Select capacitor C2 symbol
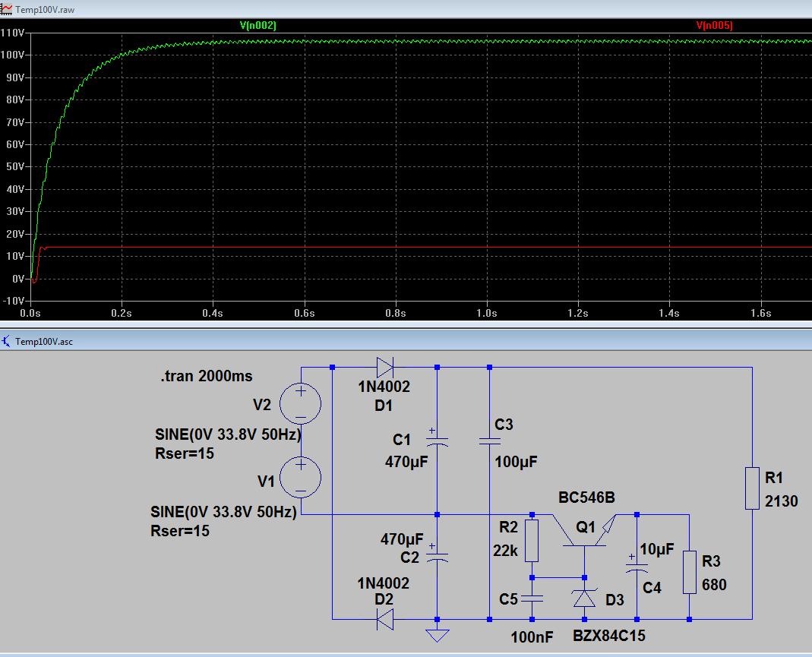Viewport: 812px width, 657px height. 437,554
